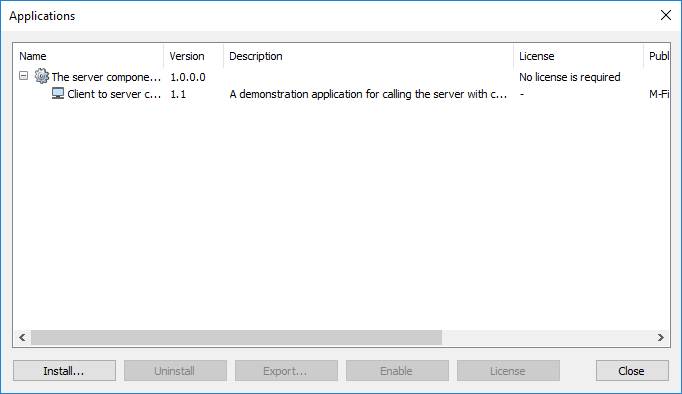Select 'Client to server c...' child row
The width and height of the screenshot is (682, 394).
pos(114,94)
